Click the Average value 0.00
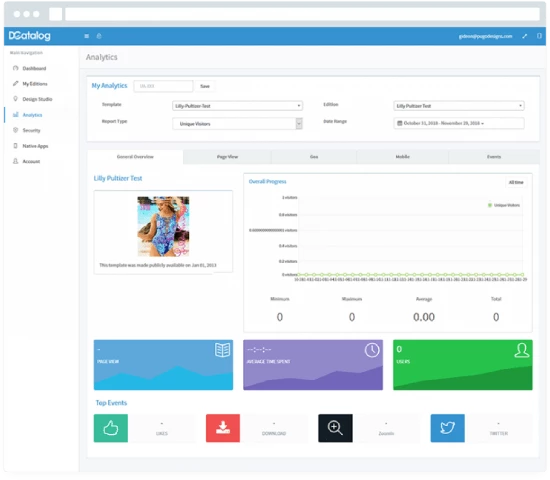 (x=424, y=317)
